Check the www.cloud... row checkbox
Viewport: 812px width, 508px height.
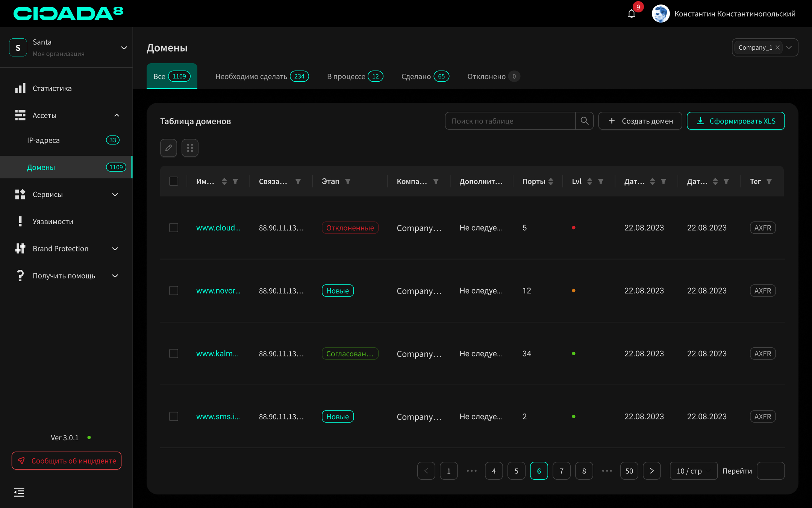pyautogui.click(x=174, y=228)
